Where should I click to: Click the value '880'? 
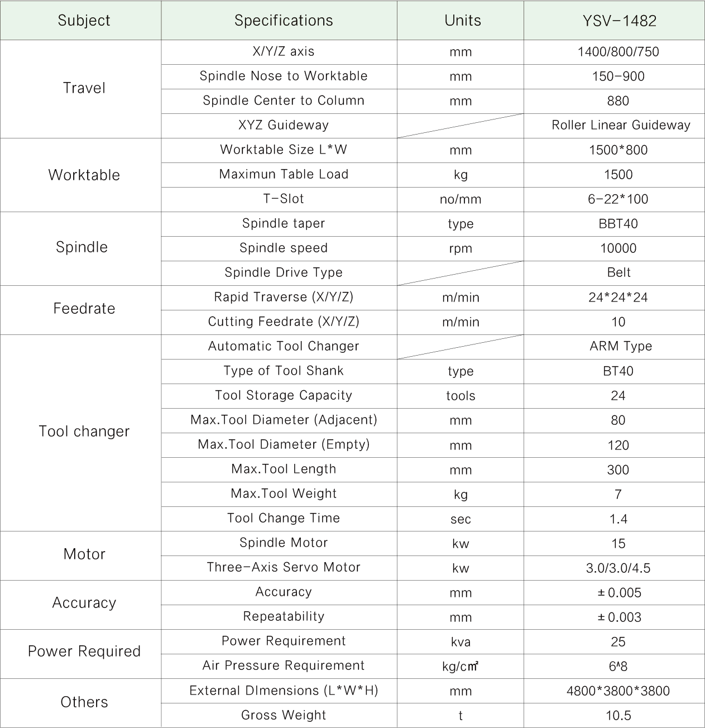(618, 101)
